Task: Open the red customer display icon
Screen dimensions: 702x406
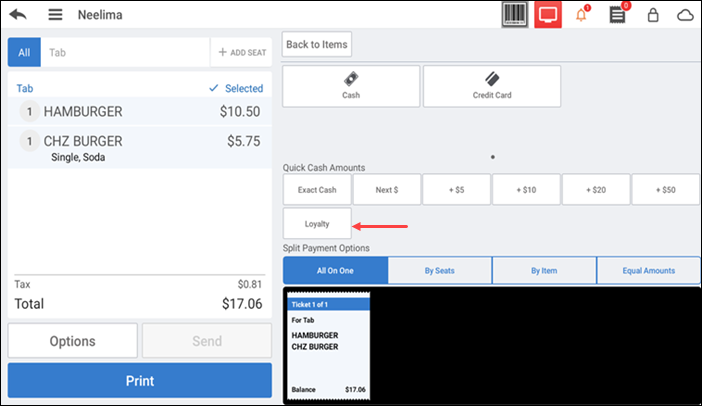Action: (x=548, y=15)
